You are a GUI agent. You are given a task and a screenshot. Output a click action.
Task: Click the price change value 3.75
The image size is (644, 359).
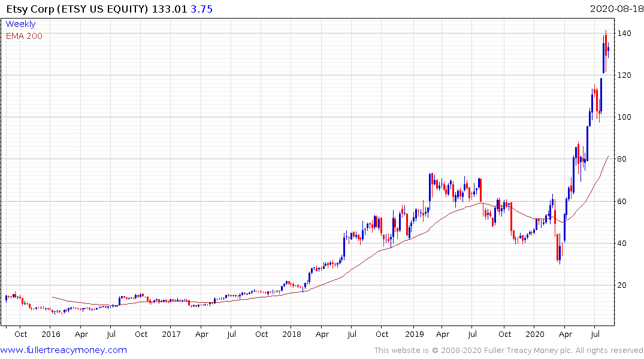tap(202, 9)
